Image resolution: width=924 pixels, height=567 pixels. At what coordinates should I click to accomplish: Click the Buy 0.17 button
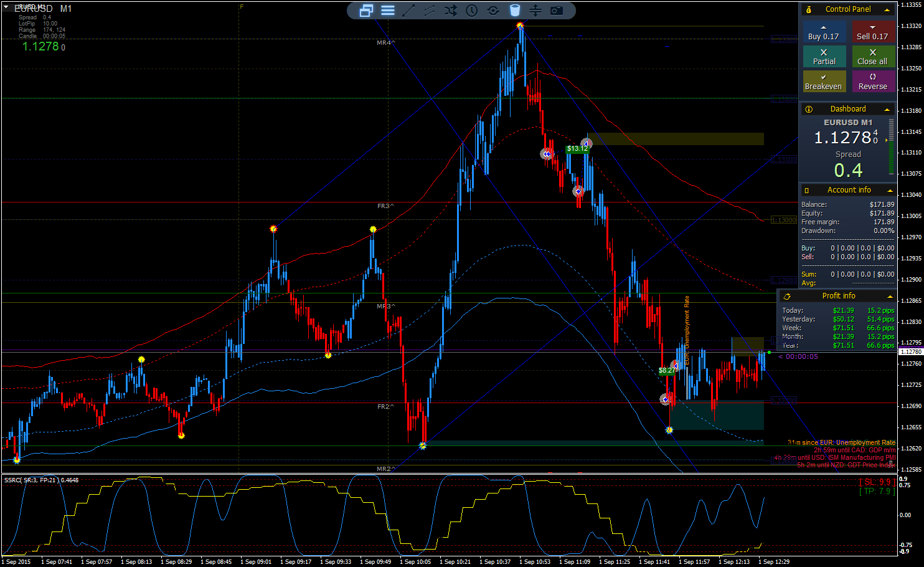[x=824, y=32]
